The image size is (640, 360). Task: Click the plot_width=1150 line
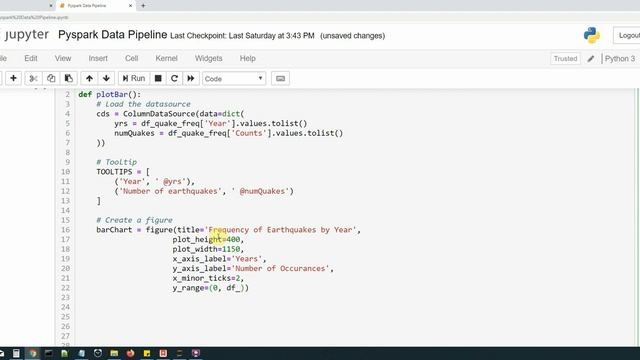[208, 249]
